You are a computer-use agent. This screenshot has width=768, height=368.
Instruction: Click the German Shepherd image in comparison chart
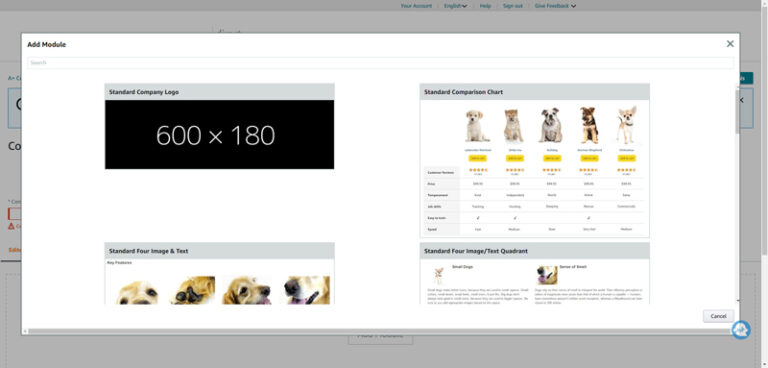pos(589,125)
